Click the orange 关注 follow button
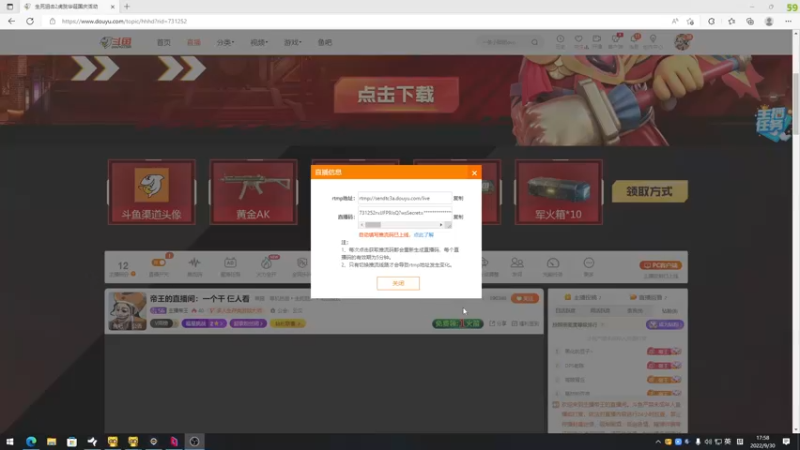Viewport: 800px width, 450px height. 524,298
